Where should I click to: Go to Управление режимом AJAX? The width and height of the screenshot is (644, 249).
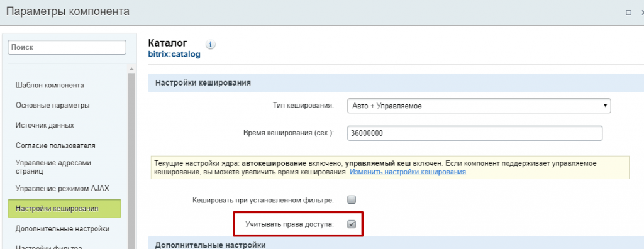click(62, 188)
